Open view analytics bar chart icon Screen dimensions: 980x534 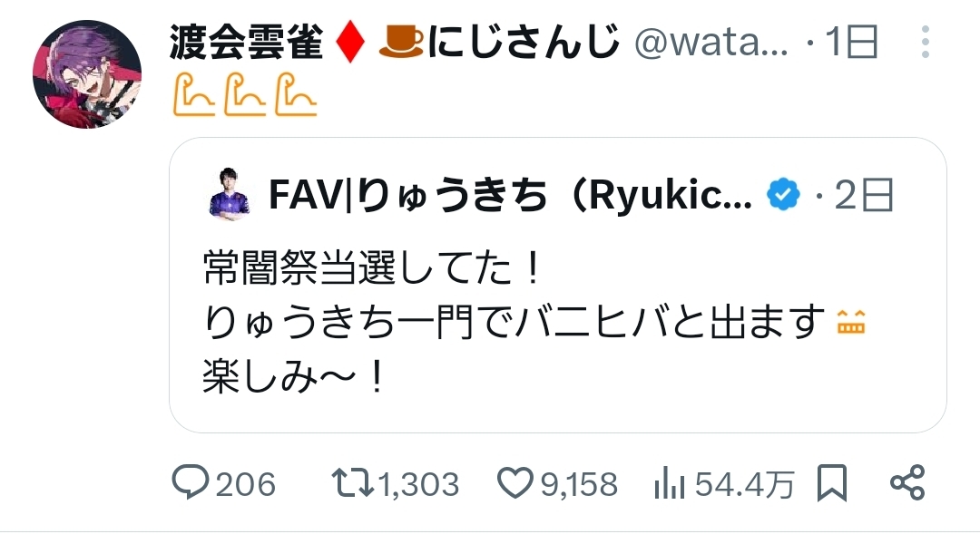[670, 483]
